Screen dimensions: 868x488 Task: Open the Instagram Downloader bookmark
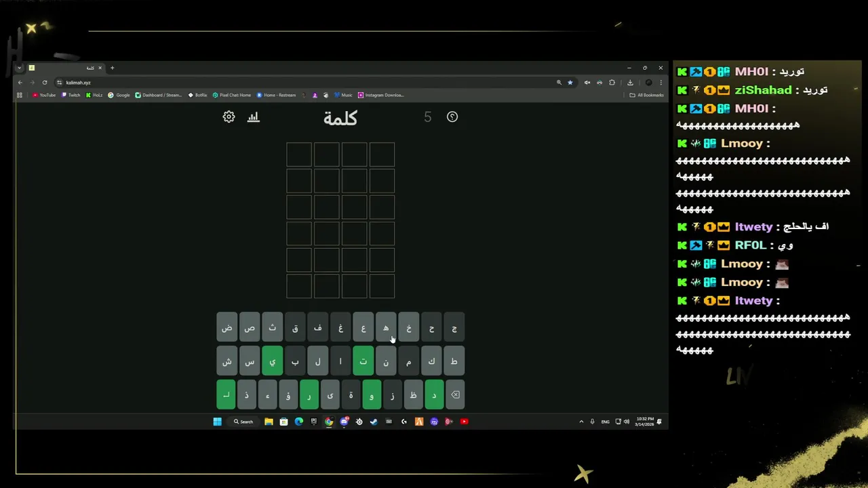tap(381, 95)
